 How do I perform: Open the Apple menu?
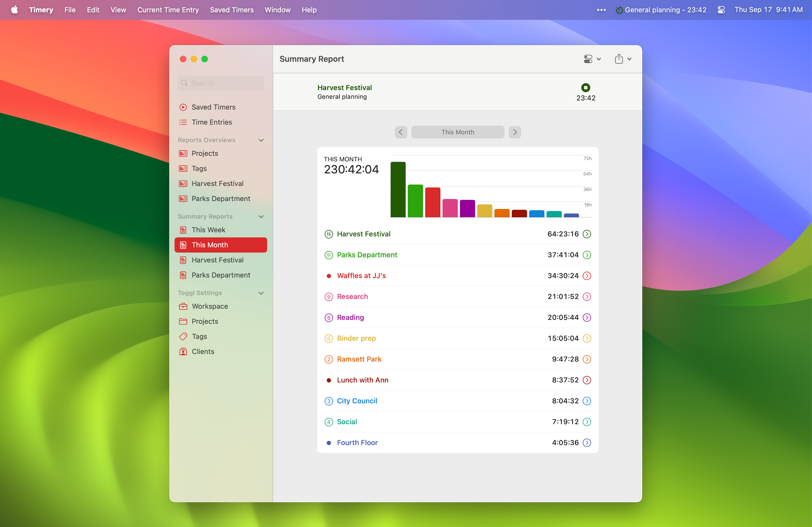(14, 10)
